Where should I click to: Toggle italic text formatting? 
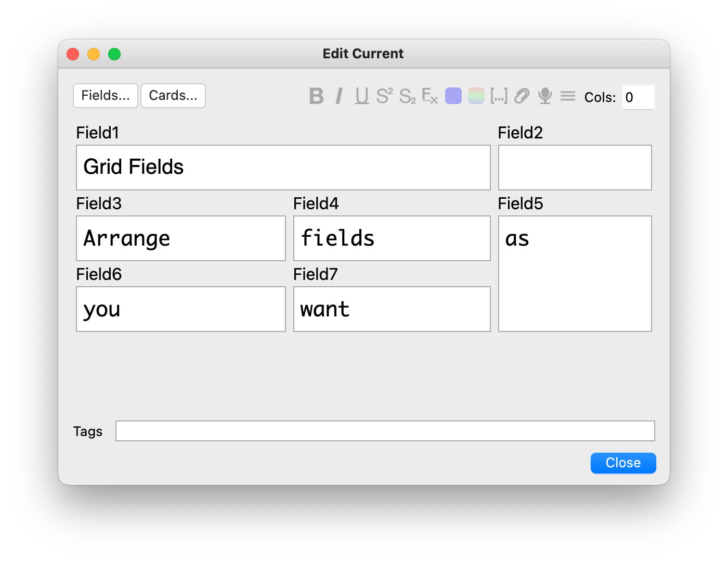(339, 96)
